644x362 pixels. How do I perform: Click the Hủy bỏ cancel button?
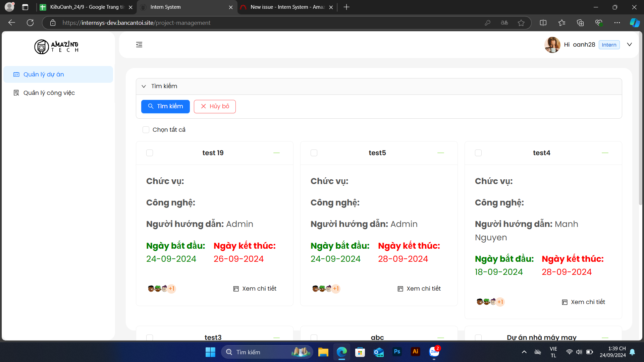point(215,106)
